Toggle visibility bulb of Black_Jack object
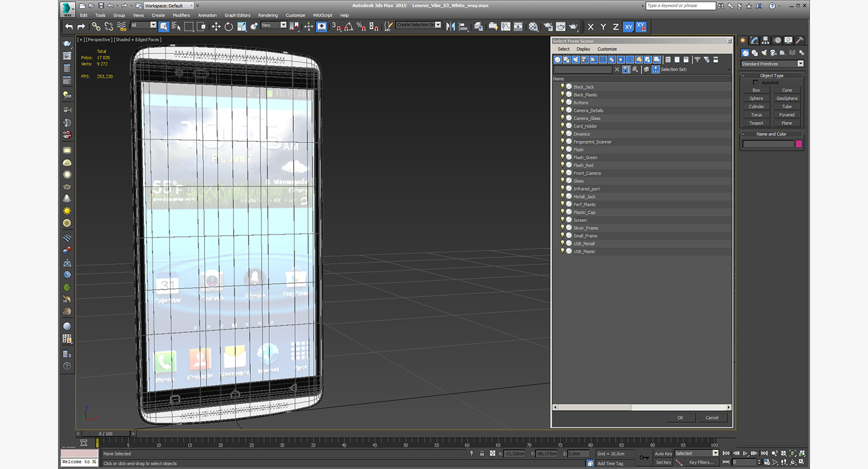 point(562,86)
